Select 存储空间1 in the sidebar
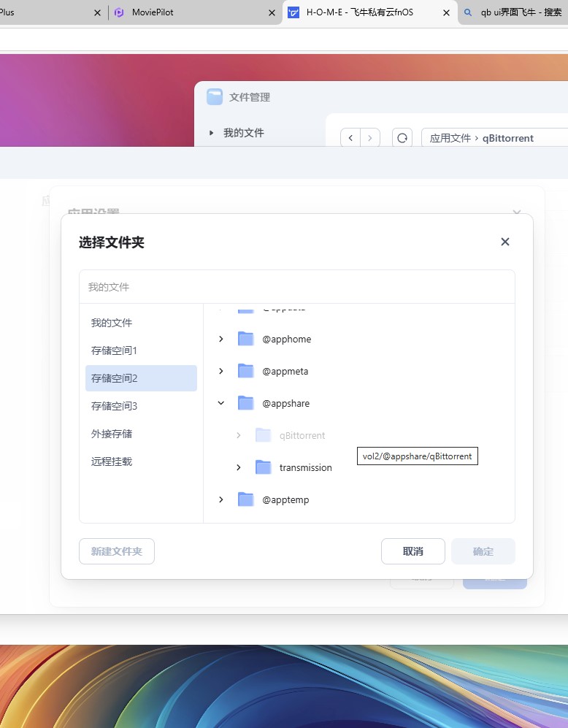568x728 pixels. click(x=115, y=350)
